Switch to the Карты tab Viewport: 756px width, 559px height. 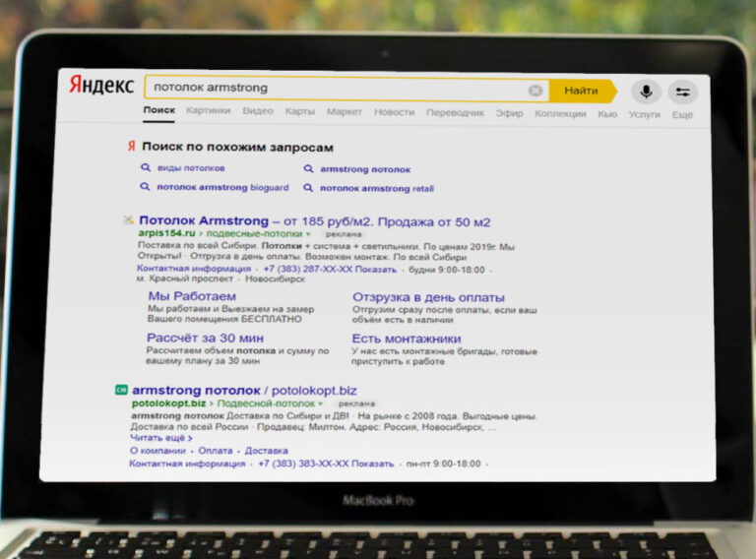[300, 111]
